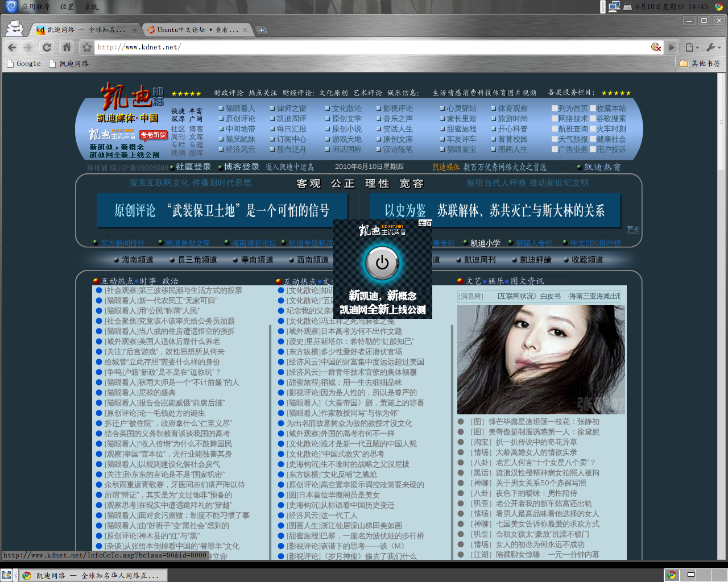Go to home page via house icon

click(x=67, y=47)
